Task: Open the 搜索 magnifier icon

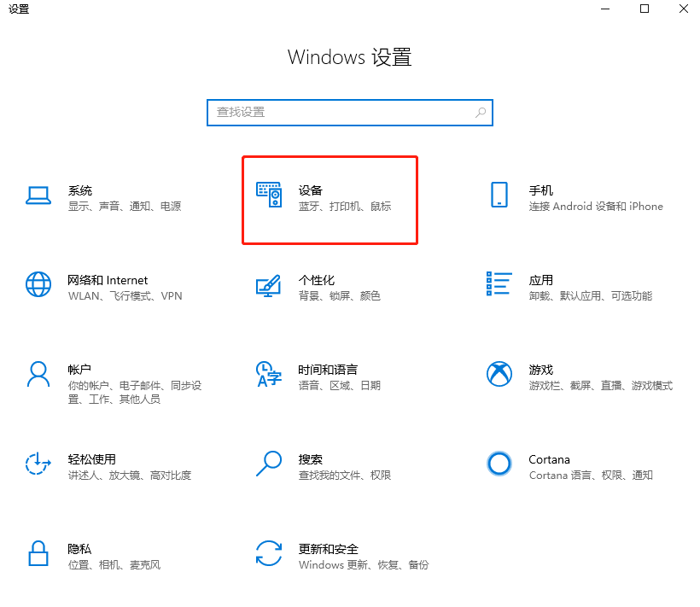Action: [x=269, y=464]
